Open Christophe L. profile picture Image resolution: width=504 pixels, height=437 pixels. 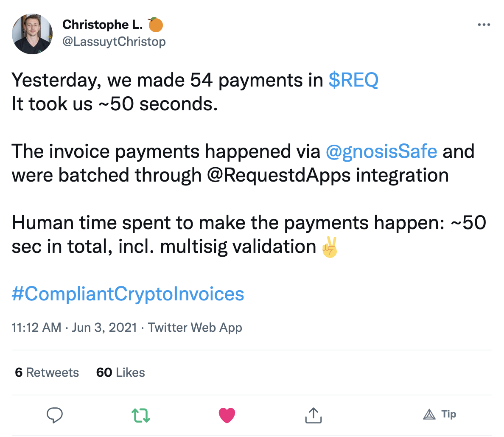point(32,34)
